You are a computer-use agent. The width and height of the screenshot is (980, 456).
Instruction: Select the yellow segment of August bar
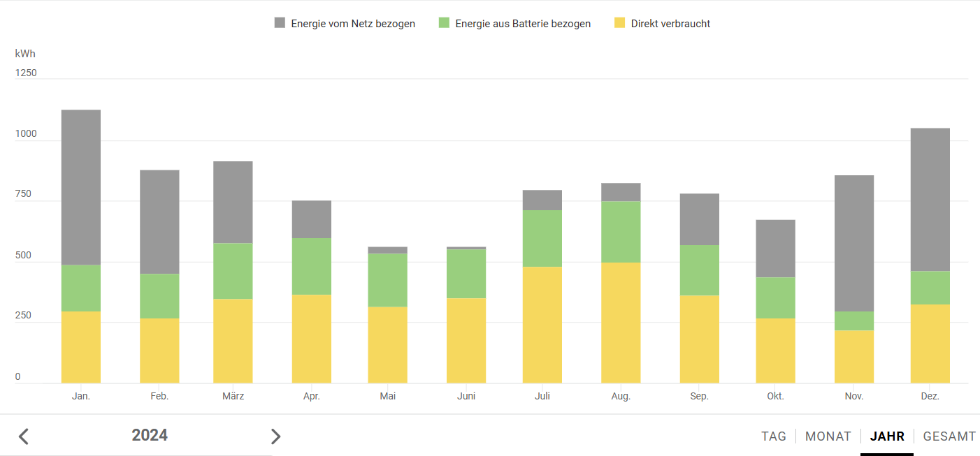pos(621,323)
